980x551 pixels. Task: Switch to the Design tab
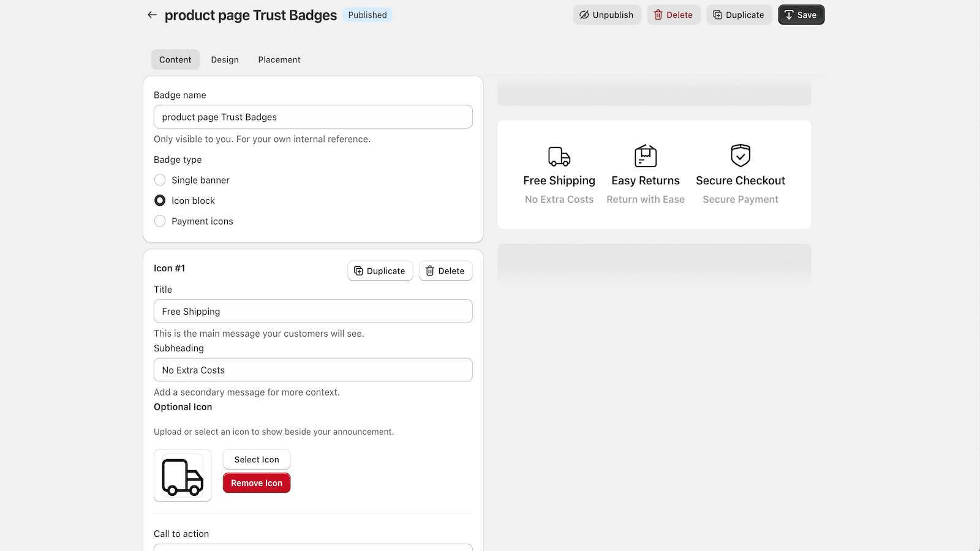pyautogui.click(x=225, y=59)
